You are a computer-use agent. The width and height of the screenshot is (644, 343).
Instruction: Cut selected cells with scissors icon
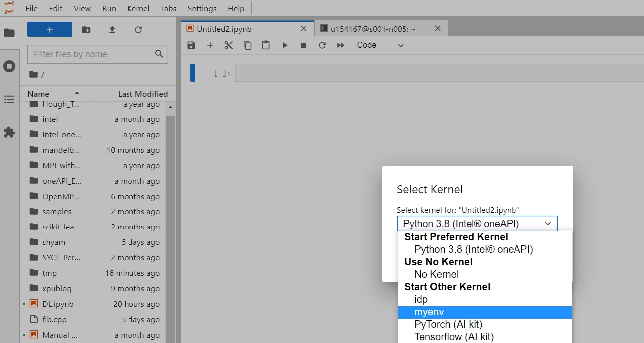pos(229,45)
